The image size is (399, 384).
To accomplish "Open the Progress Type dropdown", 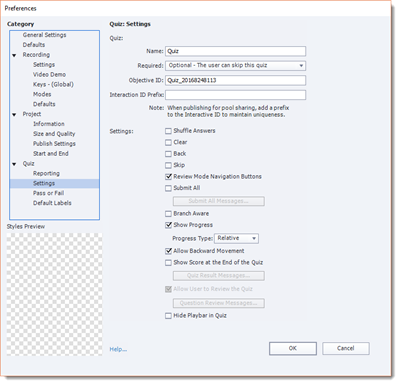I will click(236, 238).
